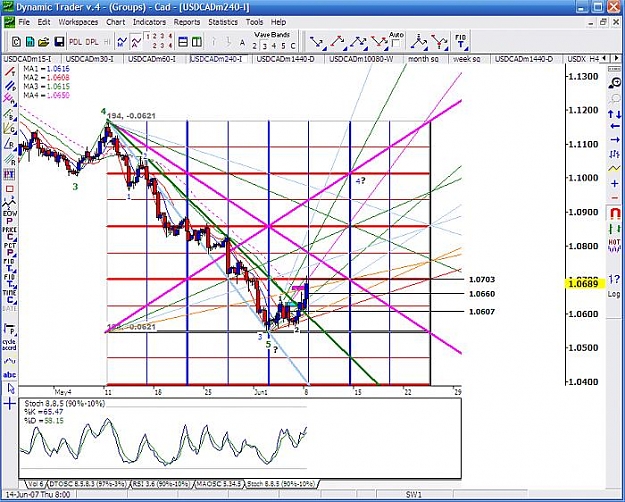Click the red minus icon
This screenshot has height=502, width=625.
click(x=614, y=198)
